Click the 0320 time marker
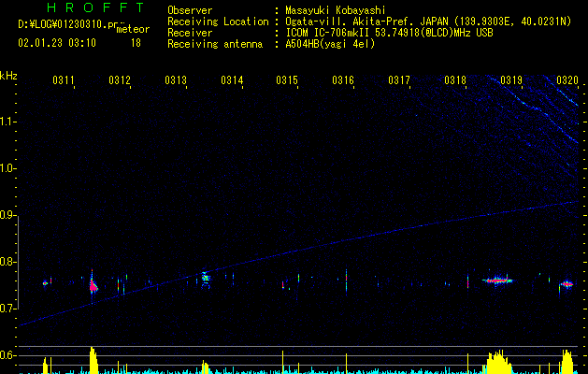The height and width of the screenshot is (374, 588). [x=567, y=80]
